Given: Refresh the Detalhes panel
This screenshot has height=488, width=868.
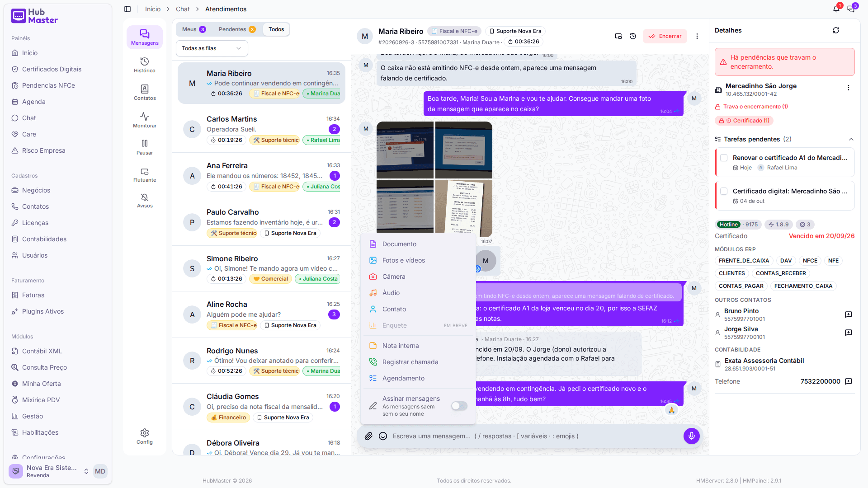Looking at the screenshot, I should click(836, 30).
